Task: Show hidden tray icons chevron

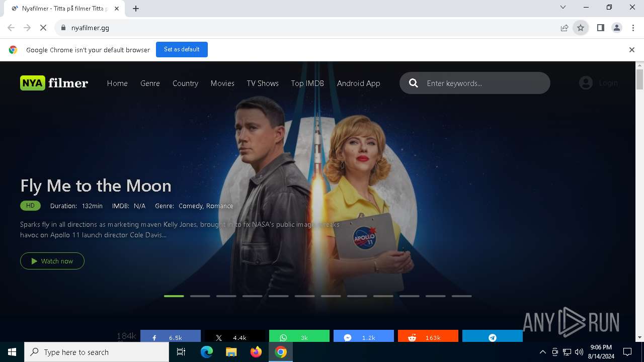Action: (542, 352)
